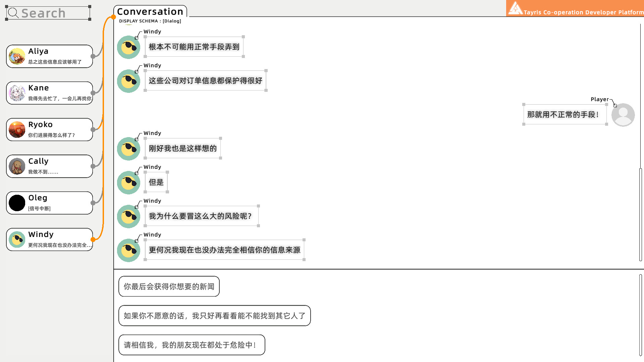
Task: Select Windy's sunglasses avatar in the sidebar
Action: pos(16,239)
